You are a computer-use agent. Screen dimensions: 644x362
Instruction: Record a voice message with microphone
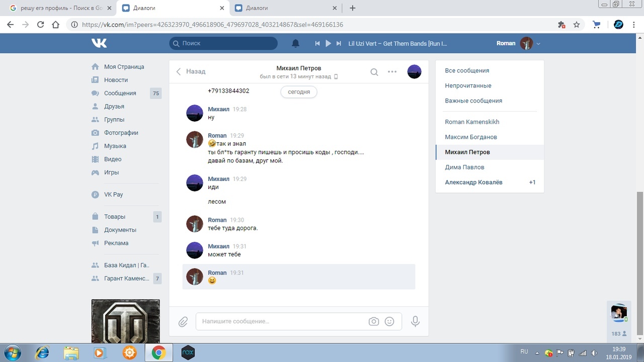415,321
